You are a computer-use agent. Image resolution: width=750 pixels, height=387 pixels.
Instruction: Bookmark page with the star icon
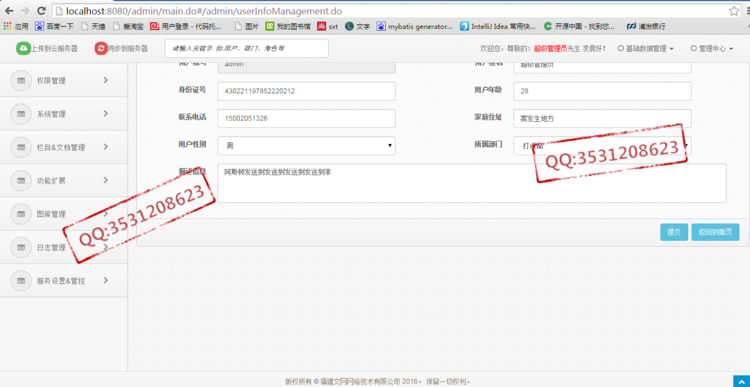pos(734,11)
